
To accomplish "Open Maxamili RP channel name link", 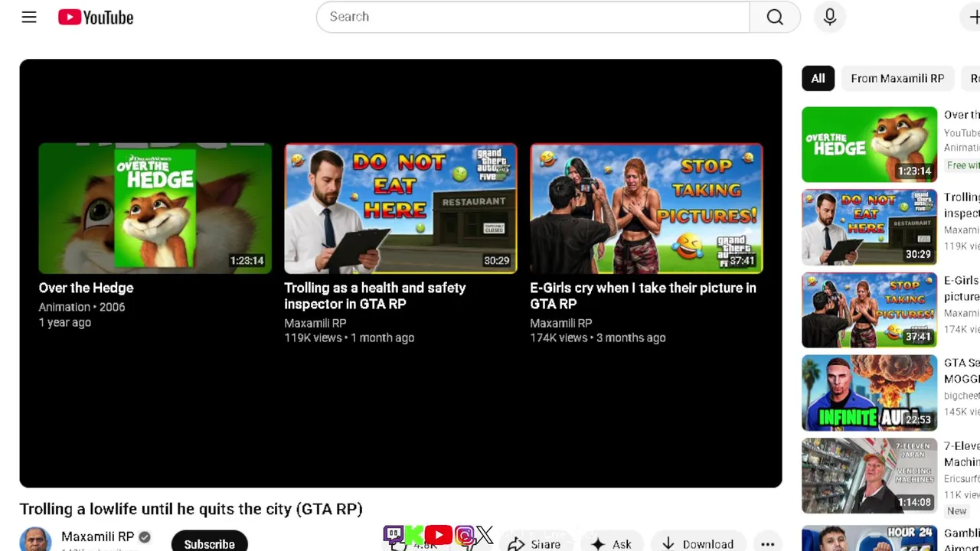I will tap(97, 537).
